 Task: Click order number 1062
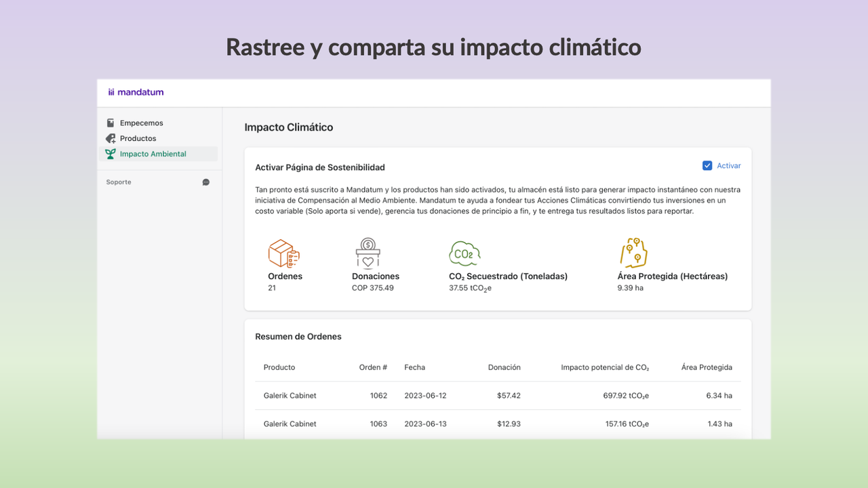[x=378, y=395]
